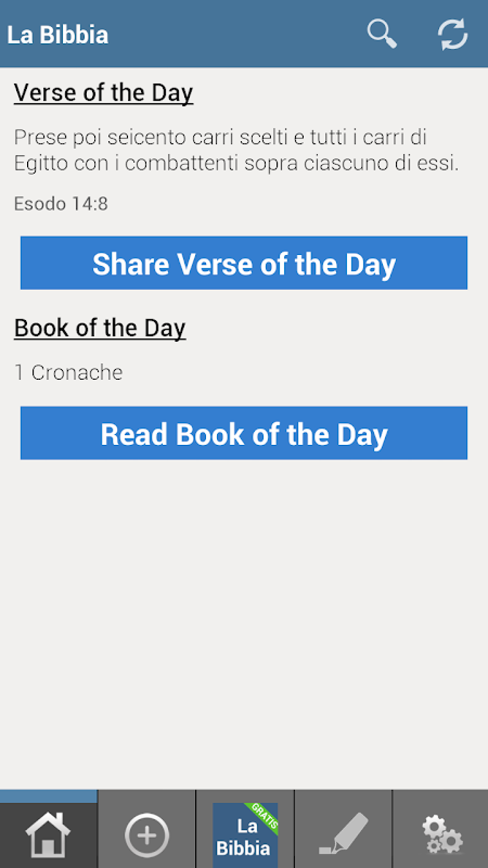The image size is (488, 868).
Task: Tap the circled plus icon
Action: [147, 835]
